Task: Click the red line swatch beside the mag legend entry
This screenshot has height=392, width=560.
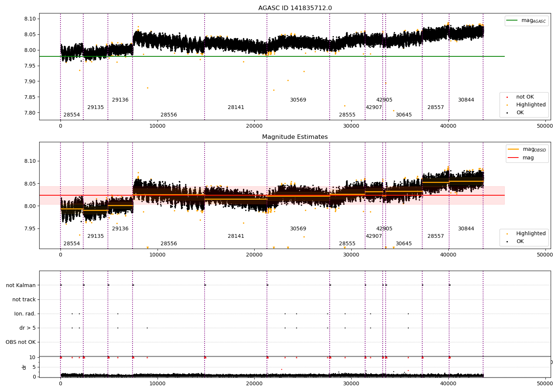Action: coord(513,158)
